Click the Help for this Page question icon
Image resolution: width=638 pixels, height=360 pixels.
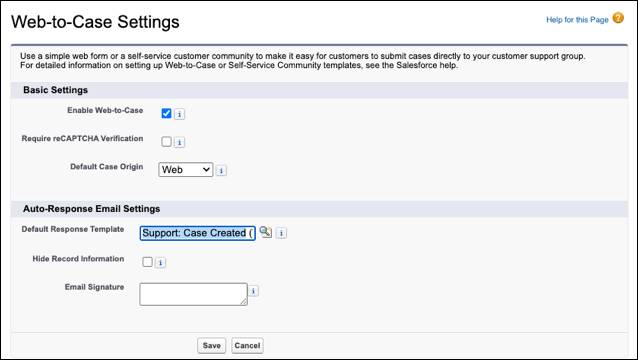(618, 18)
